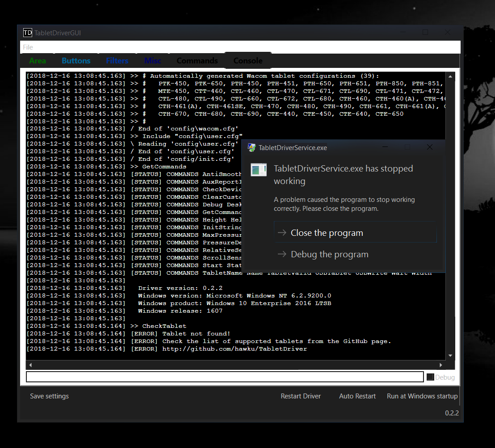Image resolution: width=495 pixels, height=448 pixels.
Task: Switch to the Area tab
Action: (x=38, y=61)
